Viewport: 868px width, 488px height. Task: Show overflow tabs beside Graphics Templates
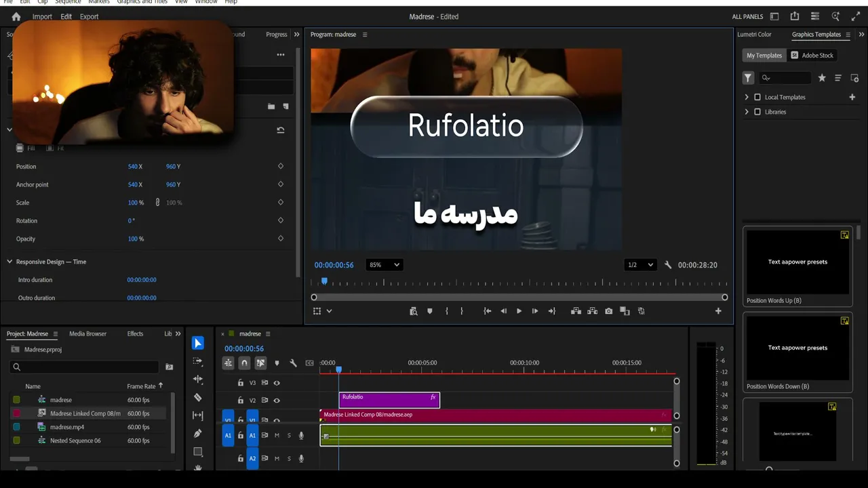pyautogui.click(x=862, y=35)
